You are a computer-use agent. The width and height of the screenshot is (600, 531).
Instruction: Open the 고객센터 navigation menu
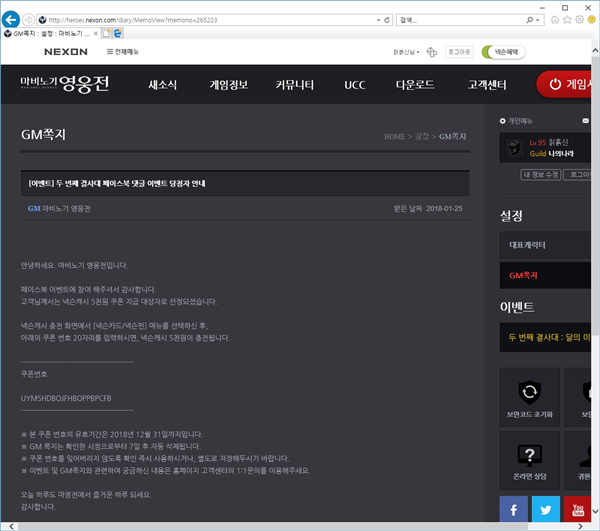[x=487, y=85]
